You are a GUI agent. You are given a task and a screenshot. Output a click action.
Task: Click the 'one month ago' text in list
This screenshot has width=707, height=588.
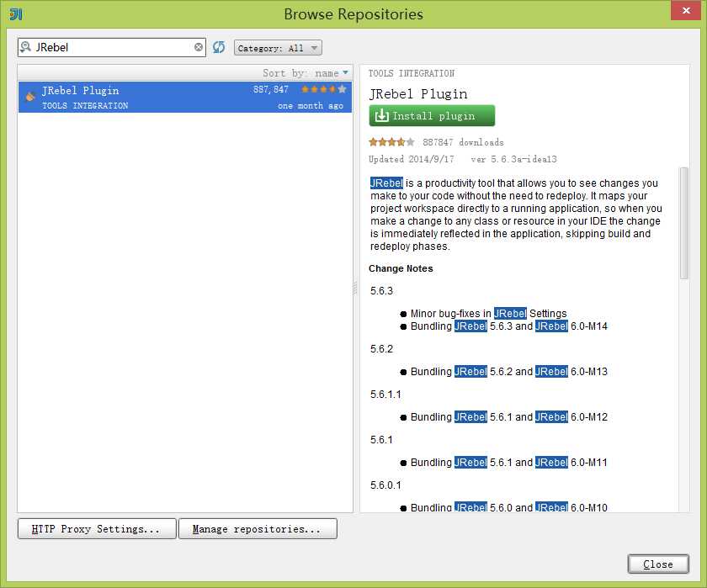click(311, 106)
